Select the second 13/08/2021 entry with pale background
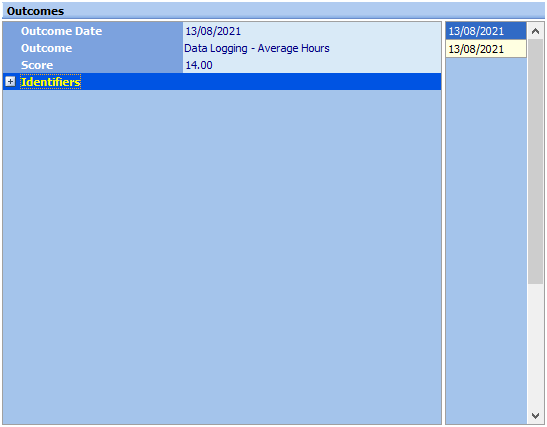The width and height of the screenshot is (547, 427). click(486, 49)
